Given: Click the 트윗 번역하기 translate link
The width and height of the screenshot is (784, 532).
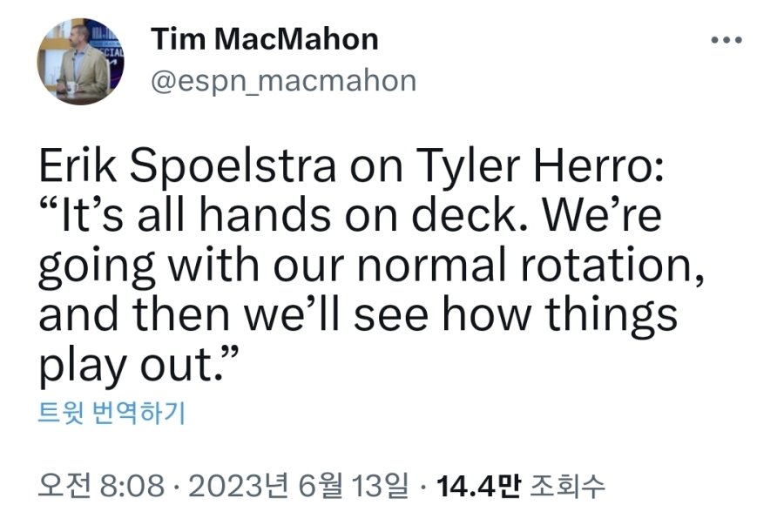Looking at the screenshot, I should pyautogui.click(x=112, y=413).
